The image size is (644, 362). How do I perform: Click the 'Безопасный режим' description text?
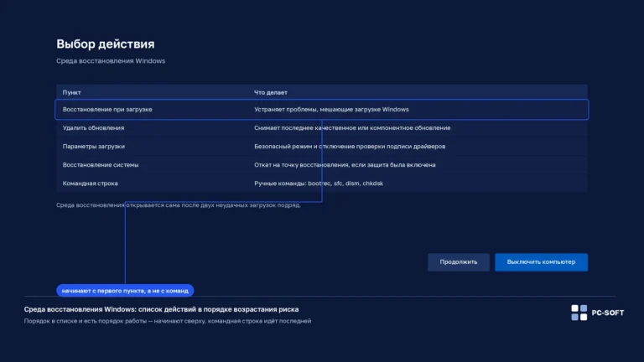(350, 147)
